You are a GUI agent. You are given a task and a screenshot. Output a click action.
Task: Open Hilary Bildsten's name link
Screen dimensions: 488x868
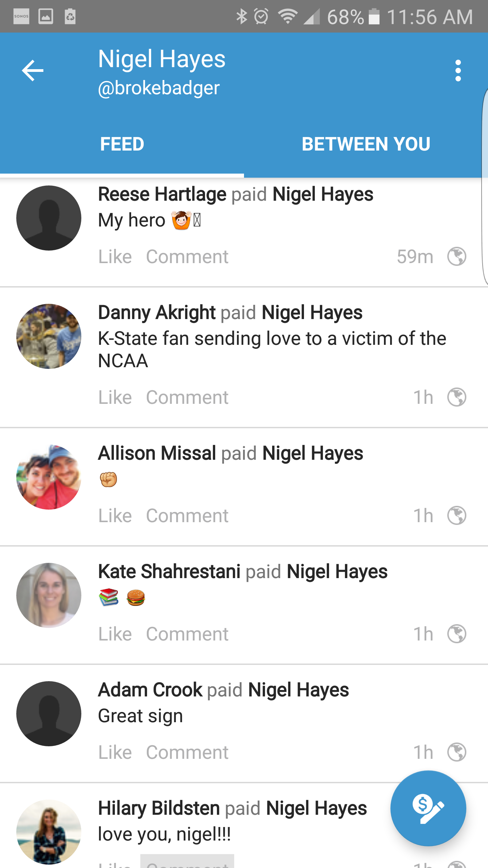pyautogui.click(x=159, y=808)
